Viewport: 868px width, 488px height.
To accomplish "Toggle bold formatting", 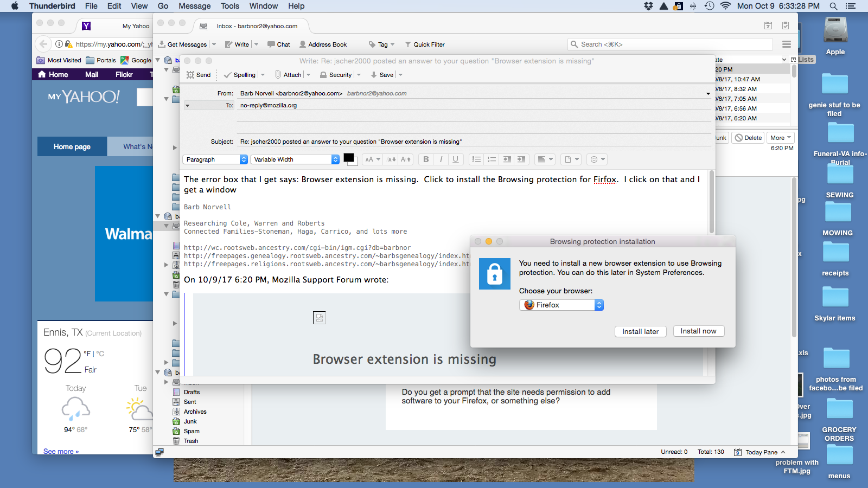I will (x=426, y=159).
